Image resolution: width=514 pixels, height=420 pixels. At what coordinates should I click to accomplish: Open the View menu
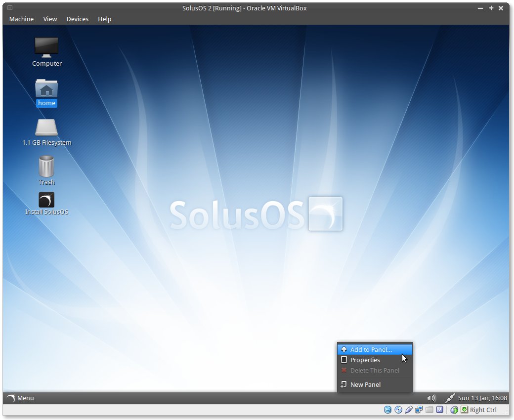click(x=50, y=19)
